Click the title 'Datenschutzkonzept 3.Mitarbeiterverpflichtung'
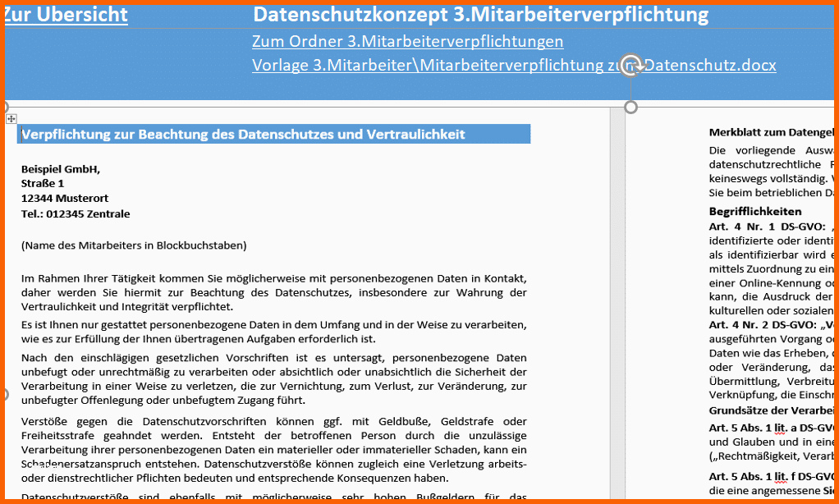This screenshot has height=504, width=839. pos(480,15)
